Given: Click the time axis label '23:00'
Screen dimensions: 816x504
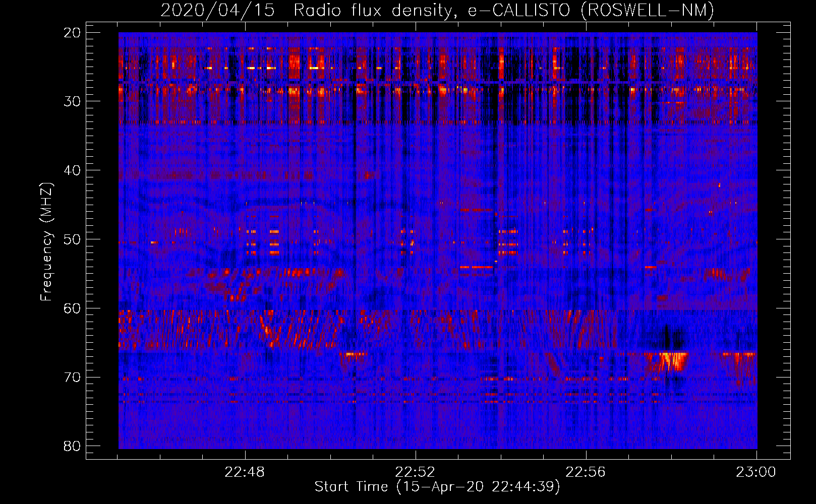Looking at the screenshot, I should tap(756, 472).
